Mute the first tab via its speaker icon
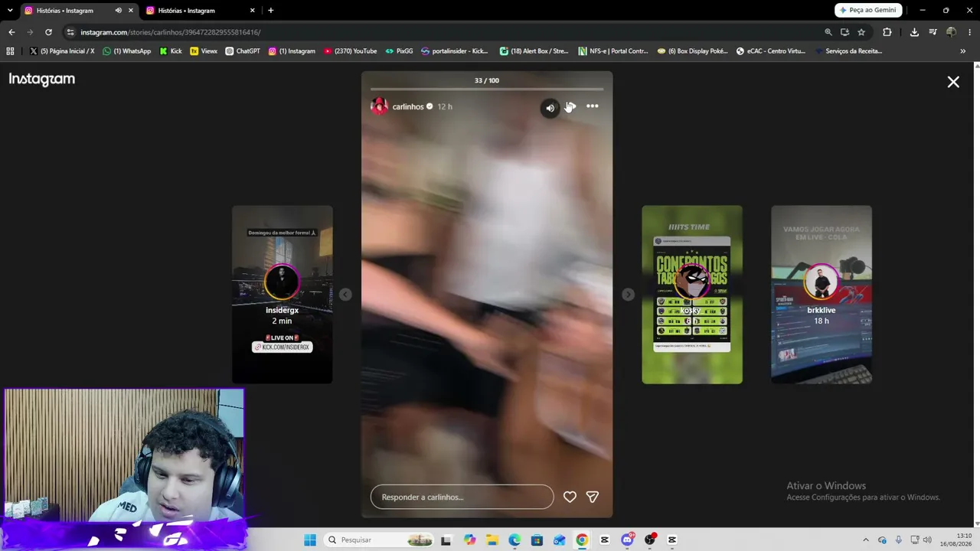The height and width of the screenshot is (551, 980). pos(118,11)
